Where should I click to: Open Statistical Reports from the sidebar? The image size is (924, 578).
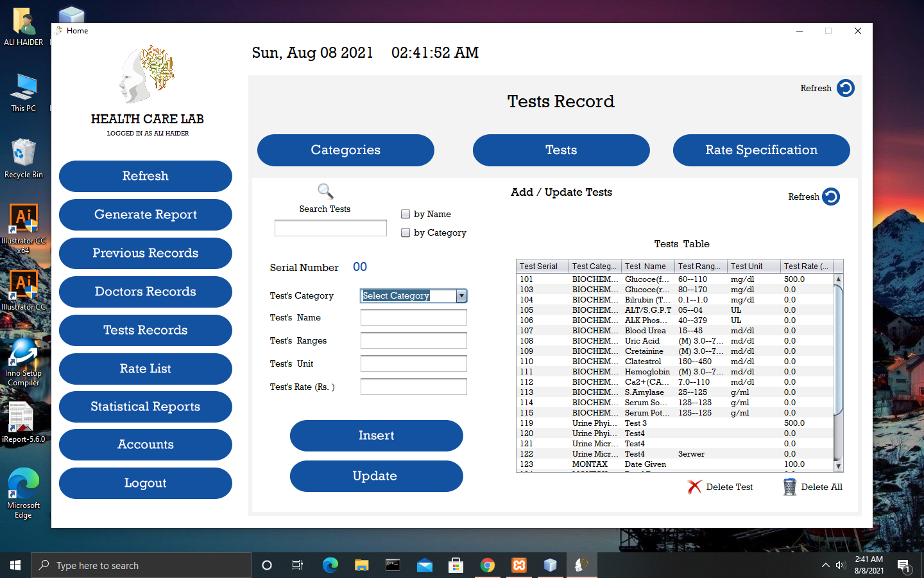pyautogui.click(x=145, y=407)
